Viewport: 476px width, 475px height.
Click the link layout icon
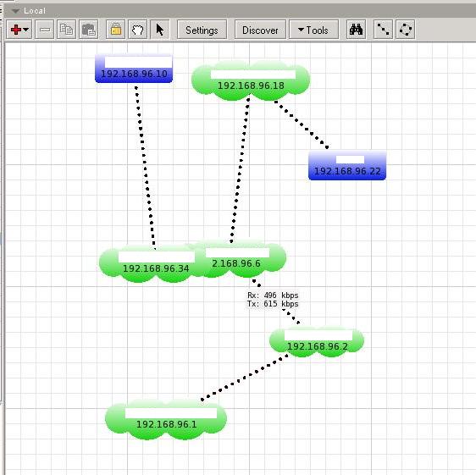(x=383, y=30)
